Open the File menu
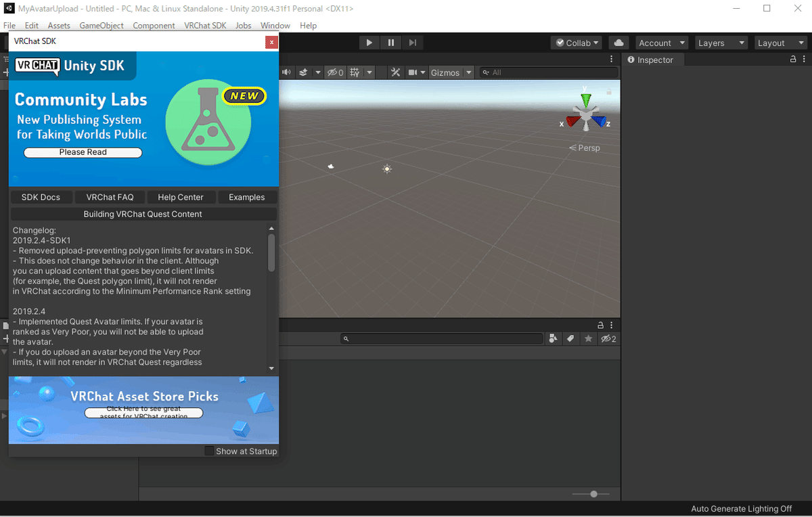 click(9, 25)
